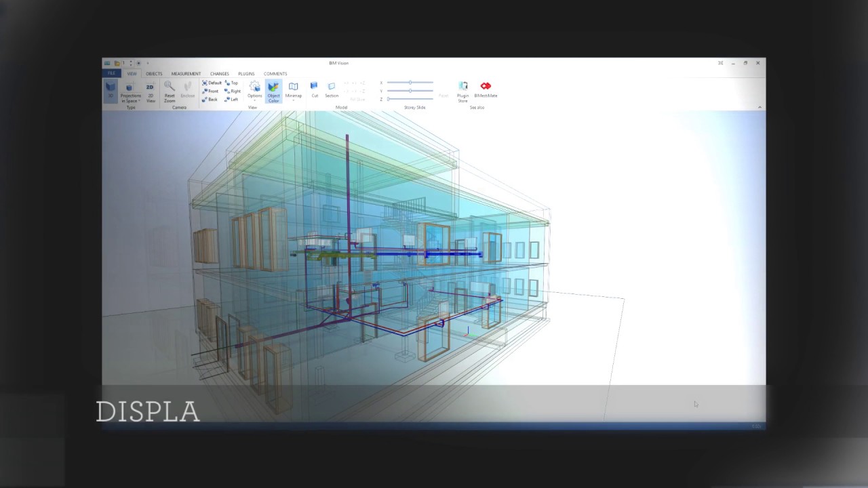Image resolution: width=868 pixels, height=488 pixels.
Task: Switch to 2D View
Action: [151, 91]
